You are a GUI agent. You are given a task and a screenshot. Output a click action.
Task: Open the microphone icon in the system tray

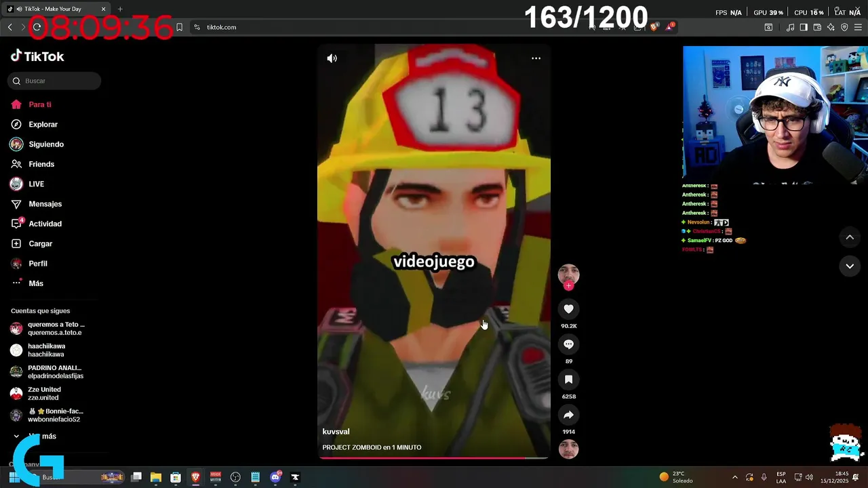(x=764, y=477)
